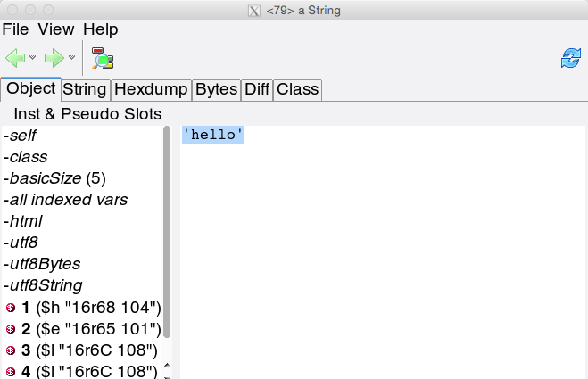Open the View menu

[56, 29]
